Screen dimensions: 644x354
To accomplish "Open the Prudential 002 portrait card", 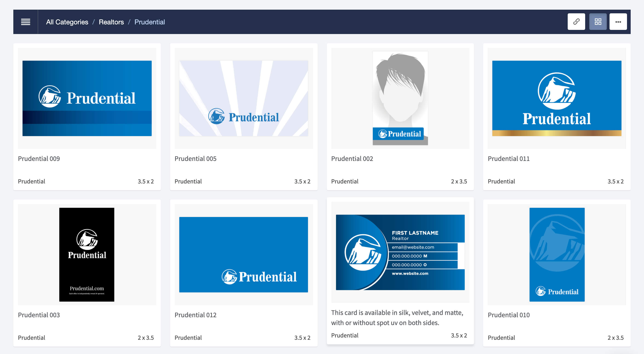I will pos(400,98).
